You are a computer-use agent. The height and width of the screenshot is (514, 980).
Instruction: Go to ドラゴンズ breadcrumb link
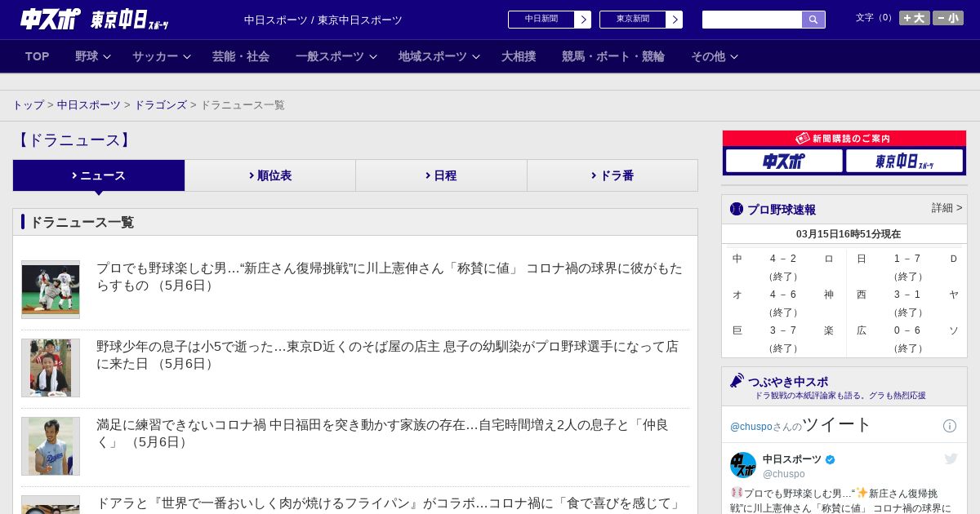coord(161,105)
